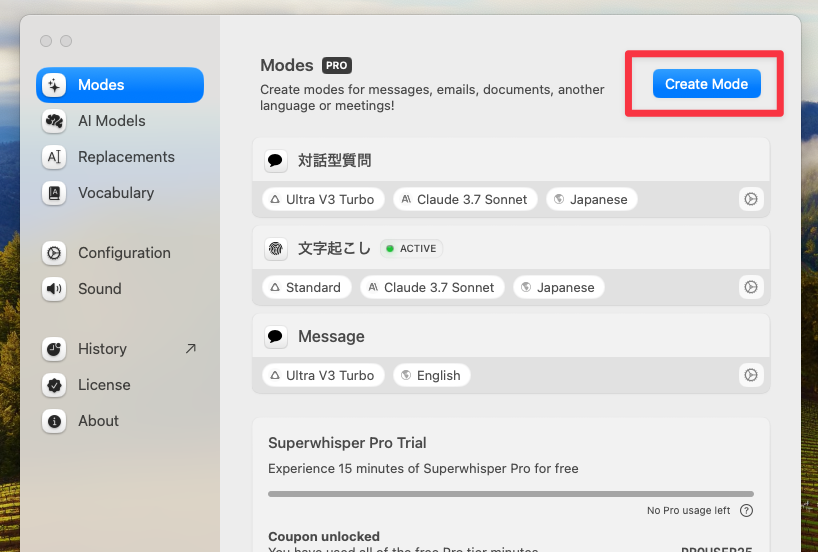Click Ultra V3 Turbo tag in 対話型質問
Image resolution: width=818 pixels, height=552 pixels.
(x=323, y=199)
